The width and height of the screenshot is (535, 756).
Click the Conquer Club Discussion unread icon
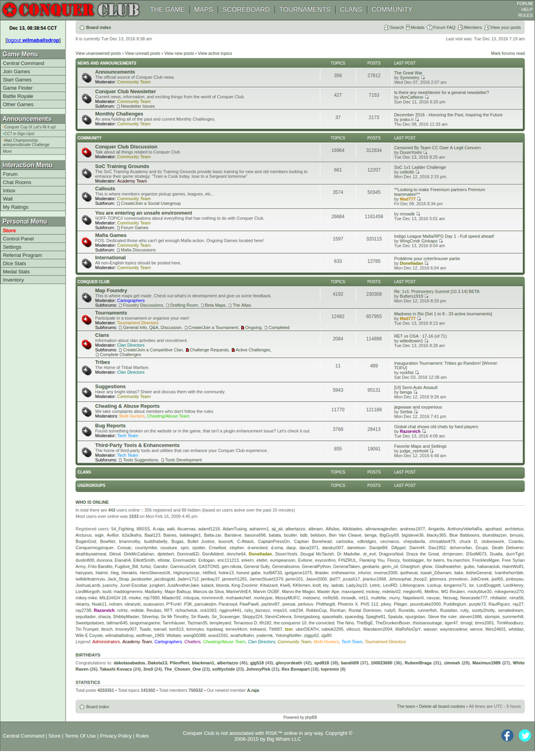coord(87,153)
